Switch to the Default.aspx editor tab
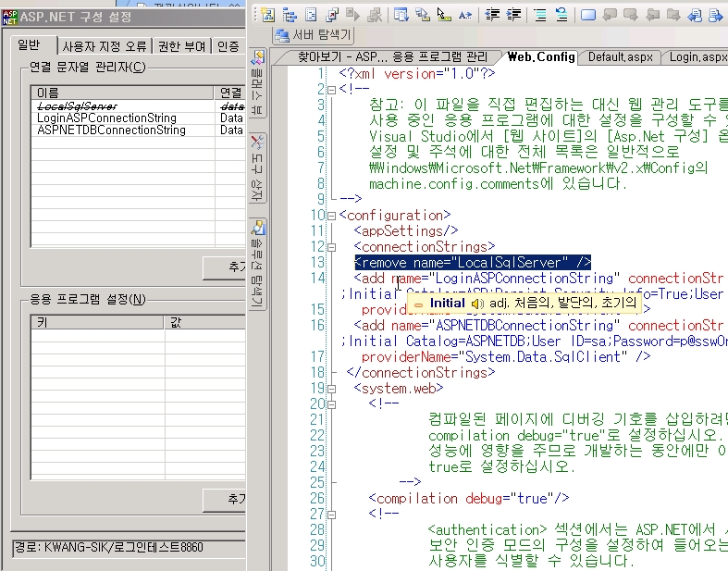The height and width of the screenshot is (571, 728). coord(621,57)
